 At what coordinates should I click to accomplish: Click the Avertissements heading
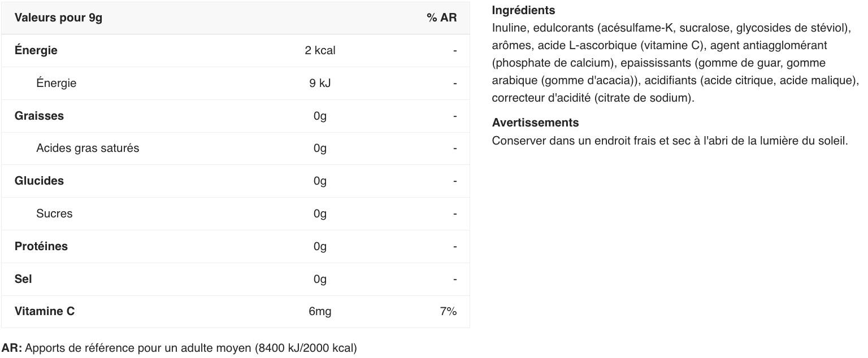coord(535,123)
